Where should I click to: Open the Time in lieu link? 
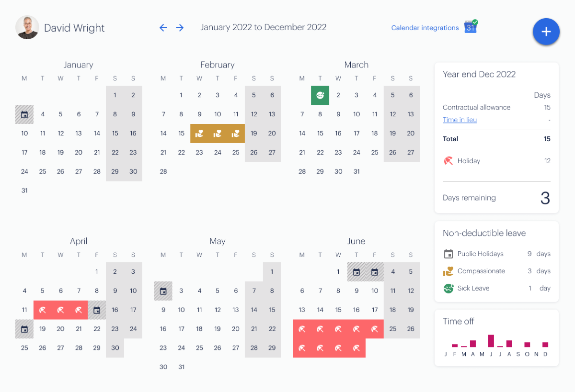pyautogui.click(x=460, y=120)
